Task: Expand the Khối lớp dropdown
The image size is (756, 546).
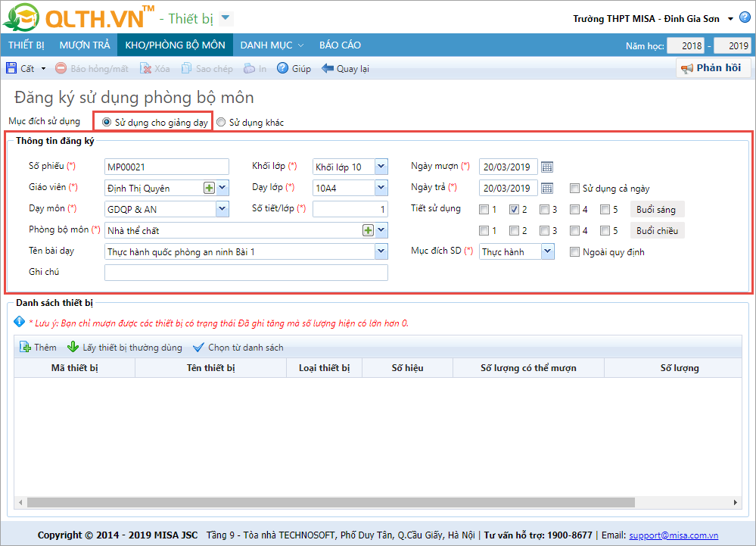Action: click(x=381, y=167)
